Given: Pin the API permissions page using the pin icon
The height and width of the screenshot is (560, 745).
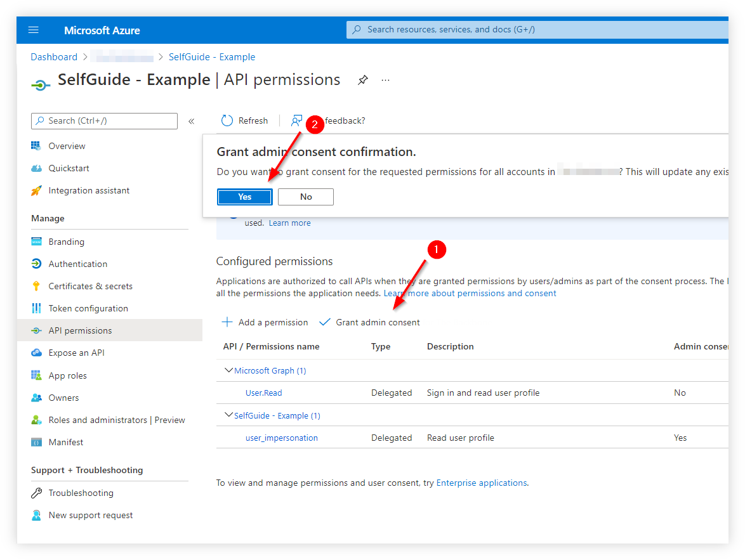Looking at the screenshot, I should click(362, 80).
